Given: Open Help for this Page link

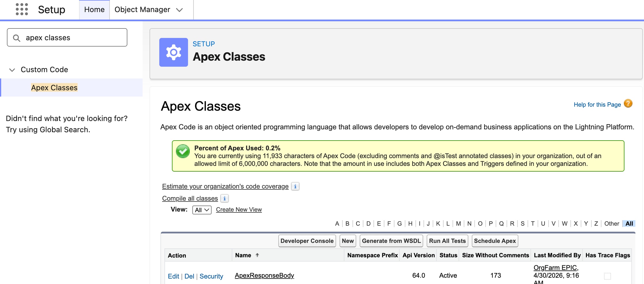Looking at the screenshot, I should pyautogui.click(x=597, y=105).
